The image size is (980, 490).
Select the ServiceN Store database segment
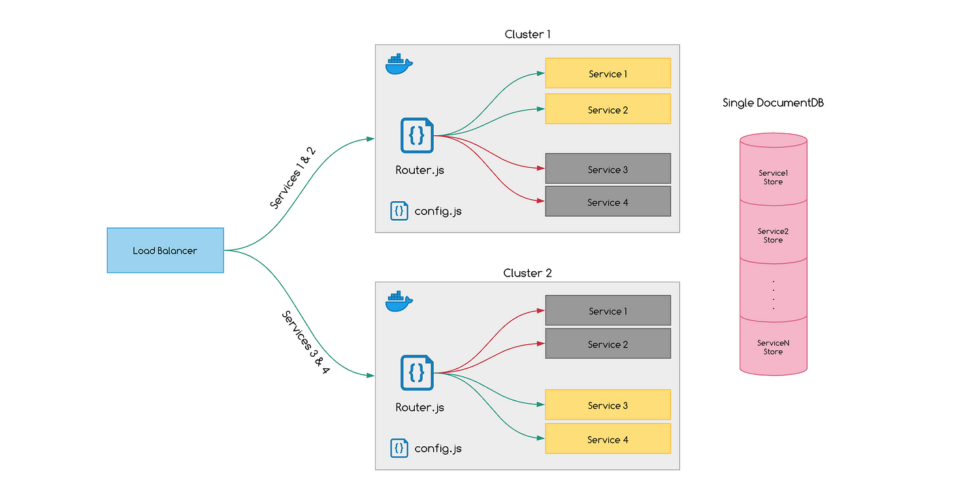tap(774, 346)
